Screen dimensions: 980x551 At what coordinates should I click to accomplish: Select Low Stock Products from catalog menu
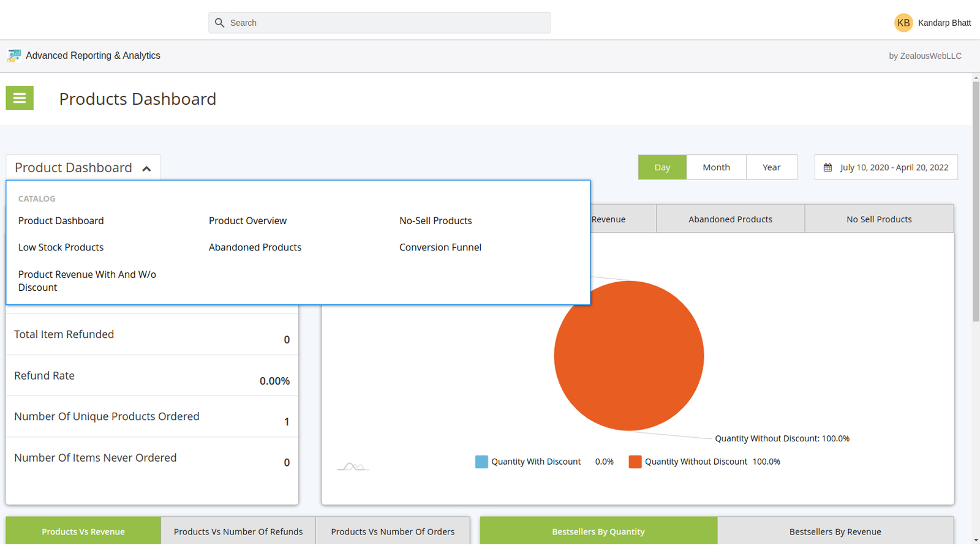point(61,247)
